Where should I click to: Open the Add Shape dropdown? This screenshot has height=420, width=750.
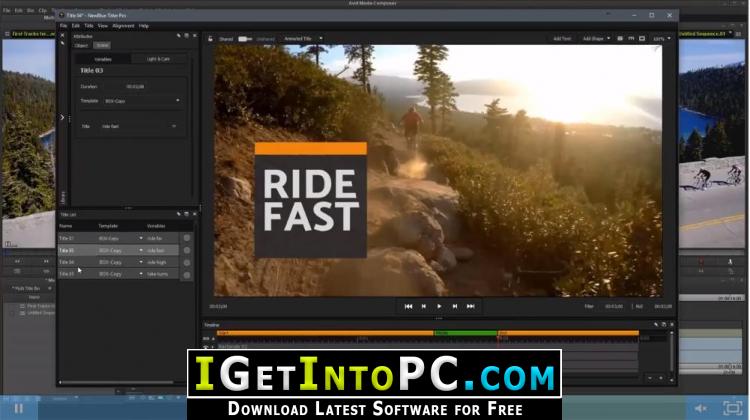596,39
